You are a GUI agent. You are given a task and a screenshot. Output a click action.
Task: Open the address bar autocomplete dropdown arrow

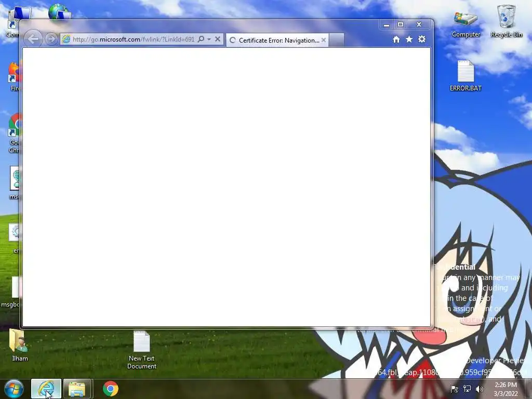pyautogui.click(x=209, y=39)
